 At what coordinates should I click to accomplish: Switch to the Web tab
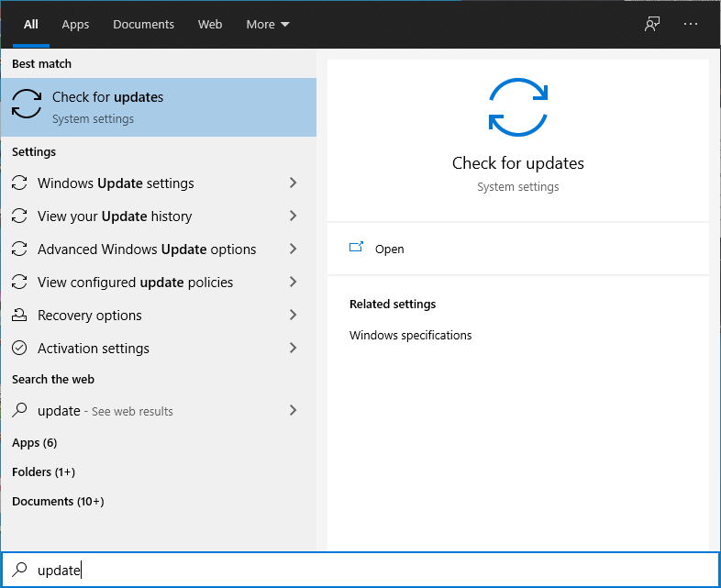(x=210, y=25)
